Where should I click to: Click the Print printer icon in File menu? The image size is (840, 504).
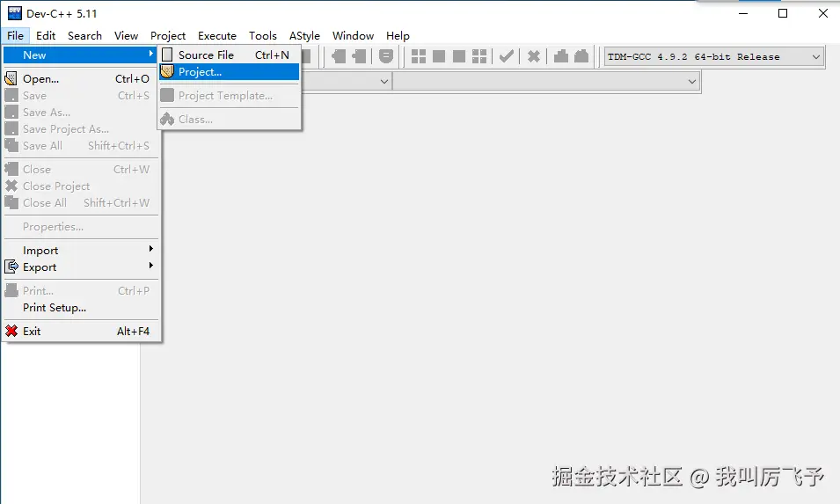[x=11, y=290]
